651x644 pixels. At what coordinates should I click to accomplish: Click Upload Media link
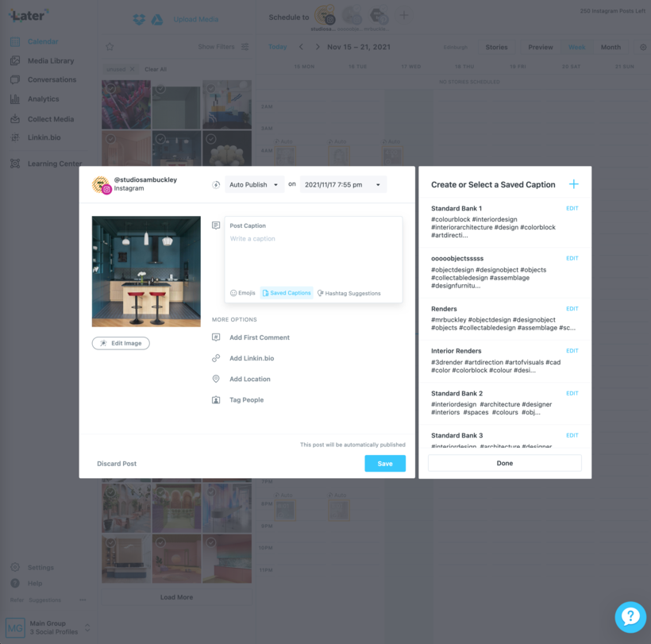click(x=195, y=19)
